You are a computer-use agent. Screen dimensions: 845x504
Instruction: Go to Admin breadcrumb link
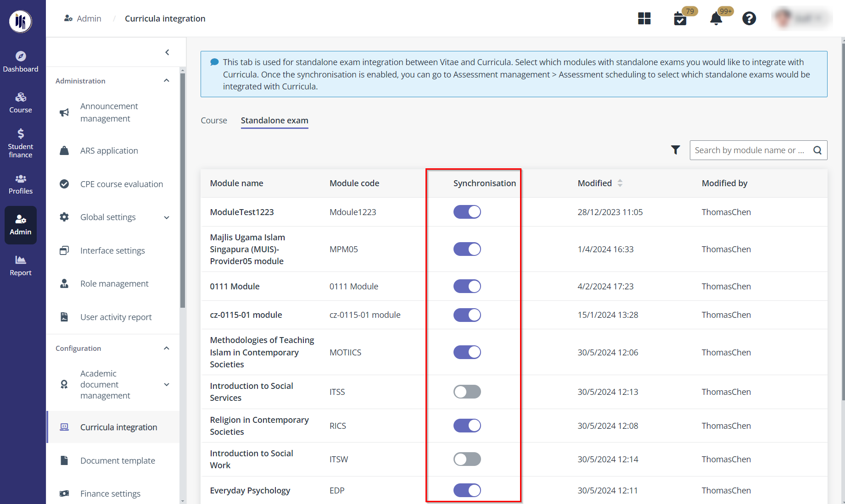(x=83, y=18)
